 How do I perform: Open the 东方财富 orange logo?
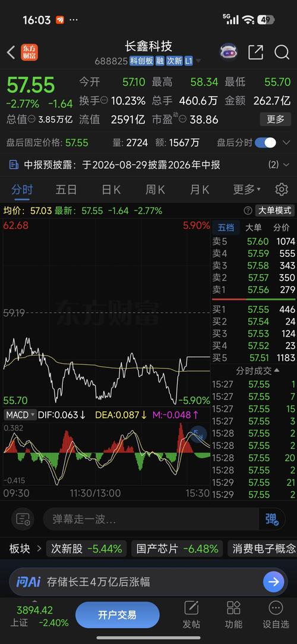(x=30, y=52)
